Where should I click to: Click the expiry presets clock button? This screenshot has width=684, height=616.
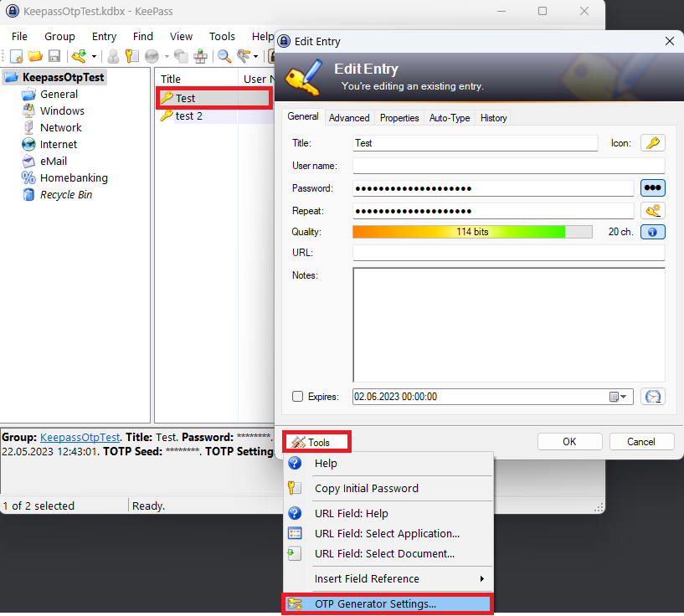pos(652,397)
